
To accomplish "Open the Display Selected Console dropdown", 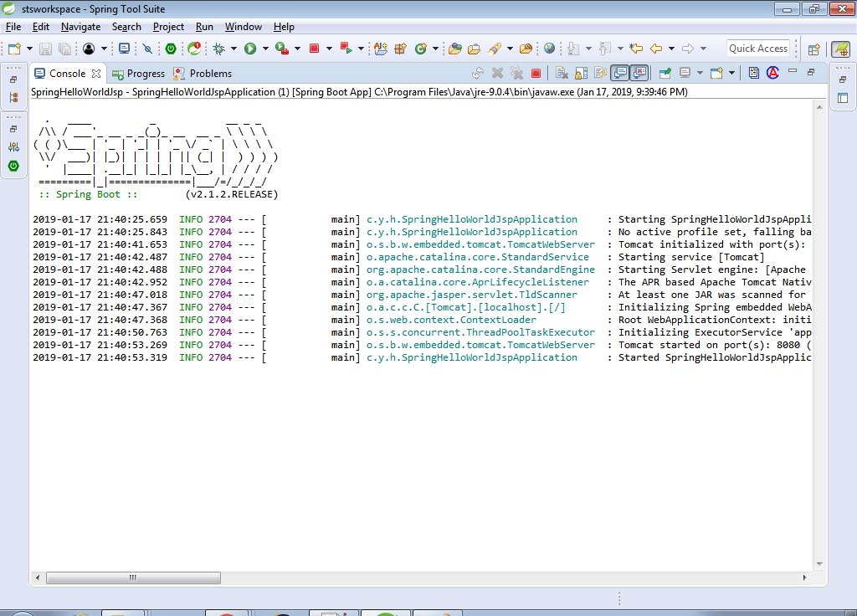I will [x=698, y=74].
